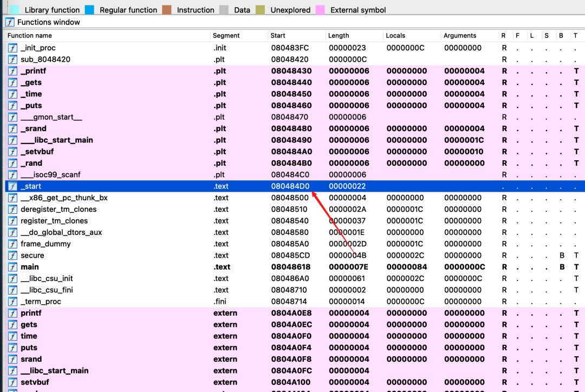The height and width of the screenshot is (392, 585).
Task: Click the Instruction brown legend swatch
Action: 167,10
